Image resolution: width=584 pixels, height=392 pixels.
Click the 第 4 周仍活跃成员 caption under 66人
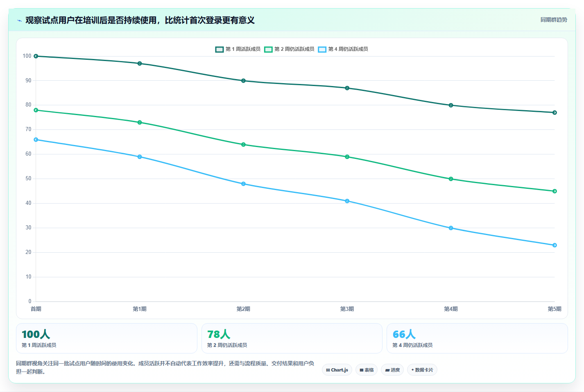click(412, 345)
